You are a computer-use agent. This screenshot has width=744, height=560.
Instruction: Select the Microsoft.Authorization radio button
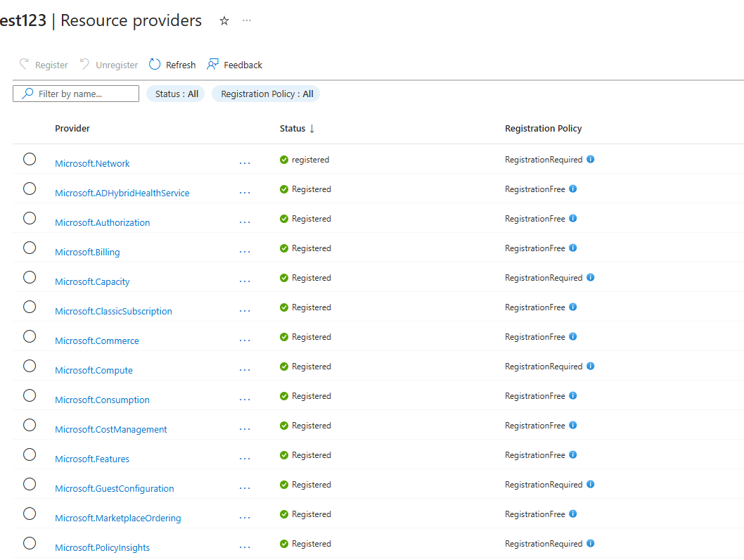click(x=30, y=218)
